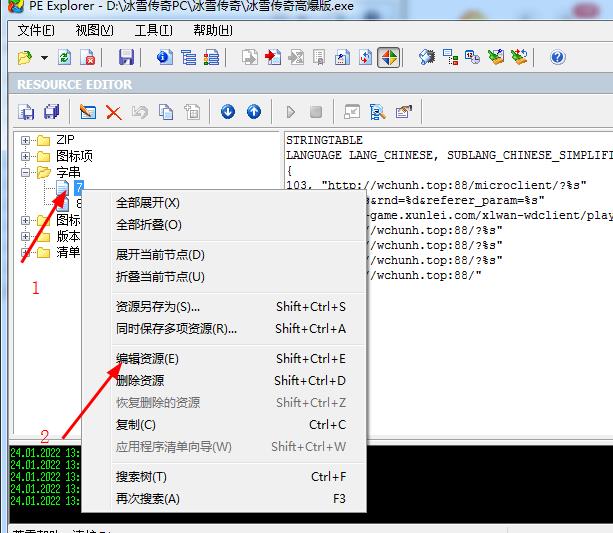This screenshot has height=533, width=613.
Task: Click the green refresh icon in toolbar
Action: 65,58
